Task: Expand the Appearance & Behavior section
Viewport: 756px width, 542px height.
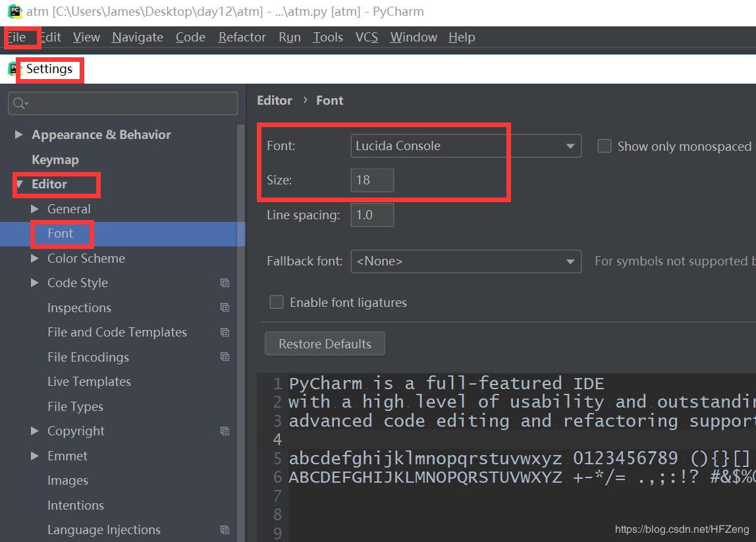Action: 19,134
